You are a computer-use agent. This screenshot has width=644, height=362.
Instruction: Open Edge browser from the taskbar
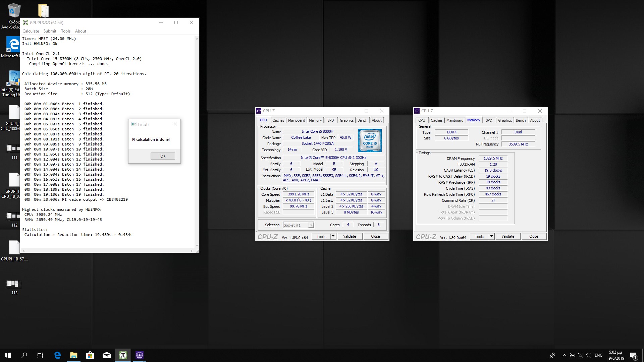pos(57,355)
